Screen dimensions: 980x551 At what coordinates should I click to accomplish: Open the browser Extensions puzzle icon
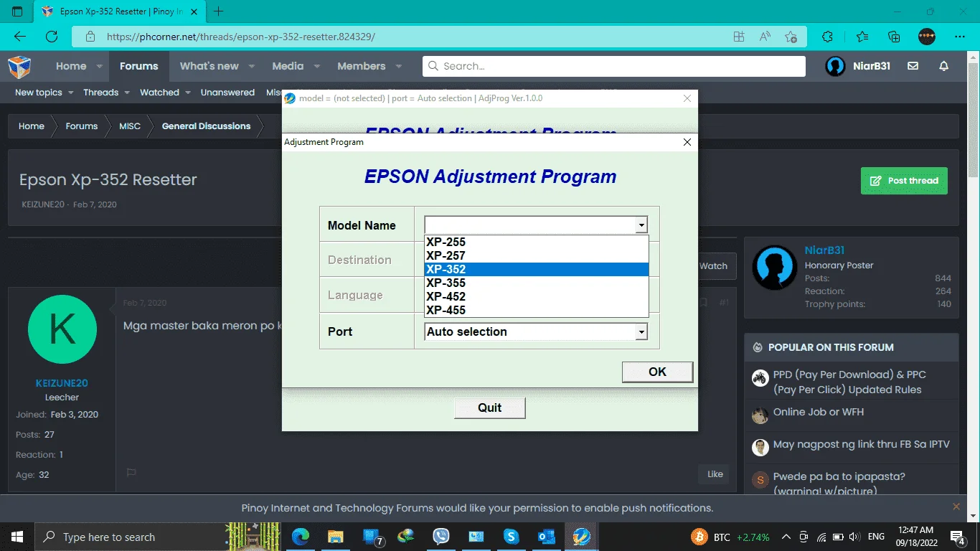827,37
